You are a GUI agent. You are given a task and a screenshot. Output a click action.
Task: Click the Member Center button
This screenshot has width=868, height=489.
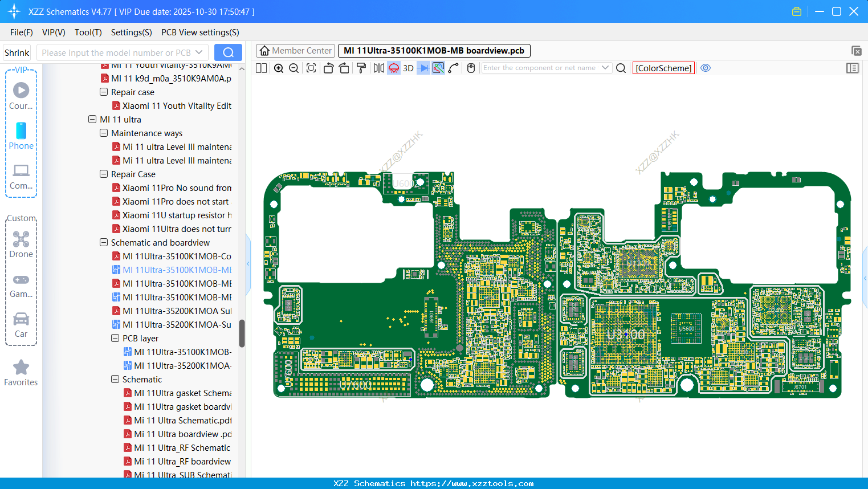pos(295,50)
